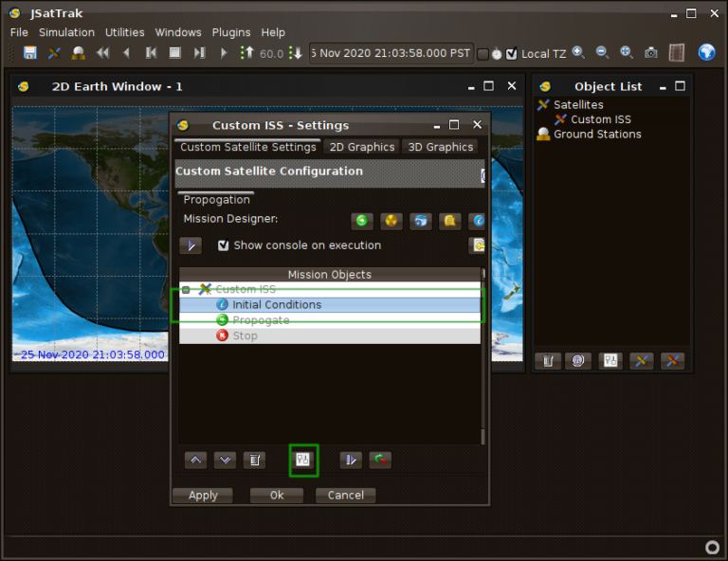Click the move-up arrow under Mission Objects
Image resolution: width=728 pixels, height=561 pixels.
pos(195,460)
